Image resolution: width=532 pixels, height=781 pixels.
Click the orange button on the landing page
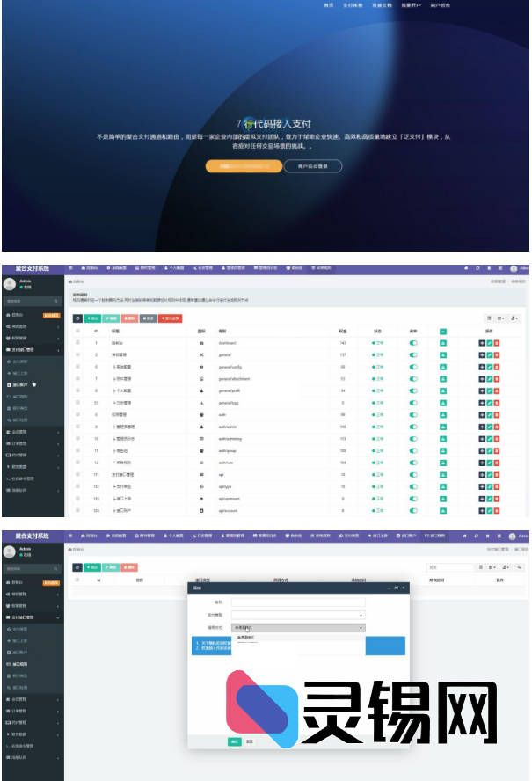coord(244,165)
